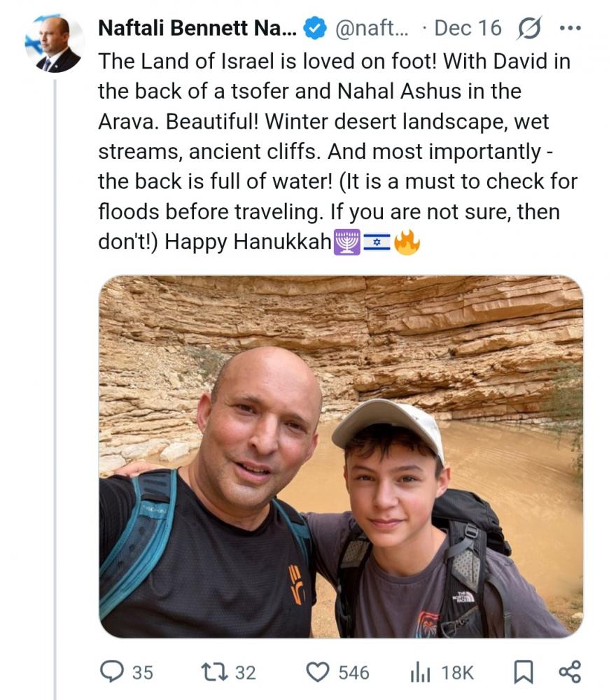
Task: Open the author's profile avatar
Action: click(x=55, y=43)
